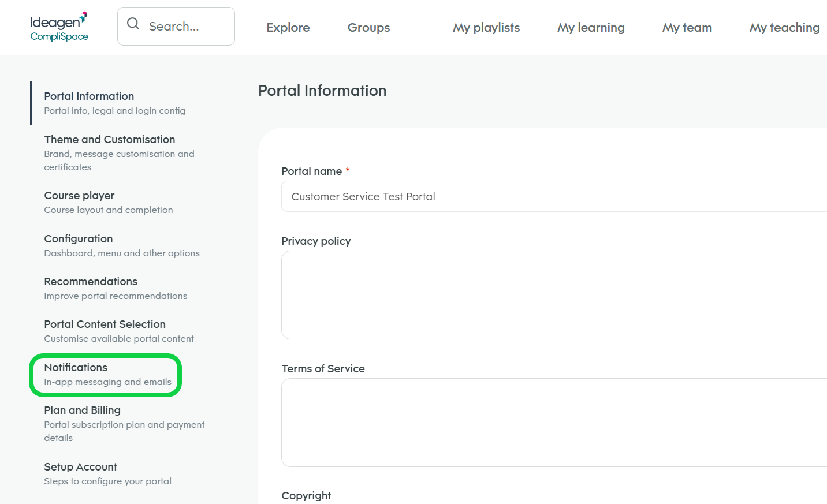Click the magnifier search icon
The height and width of the screenshot is (504, 827).
133,24
